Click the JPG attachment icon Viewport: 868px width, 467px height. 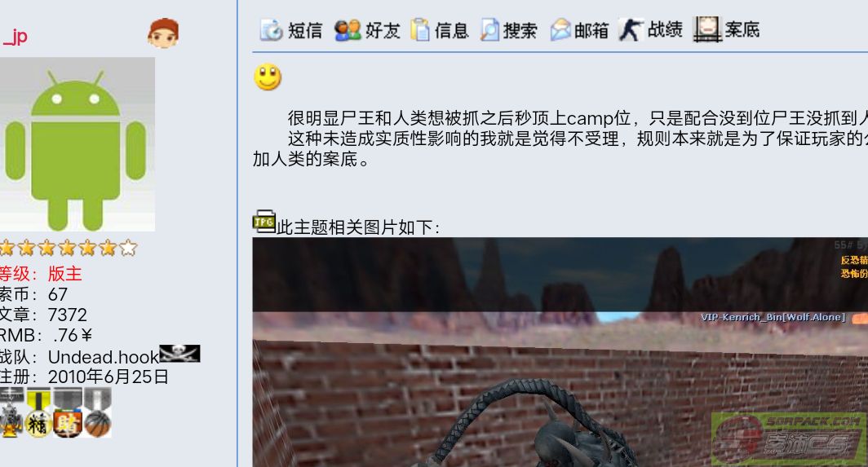(264, 222)
